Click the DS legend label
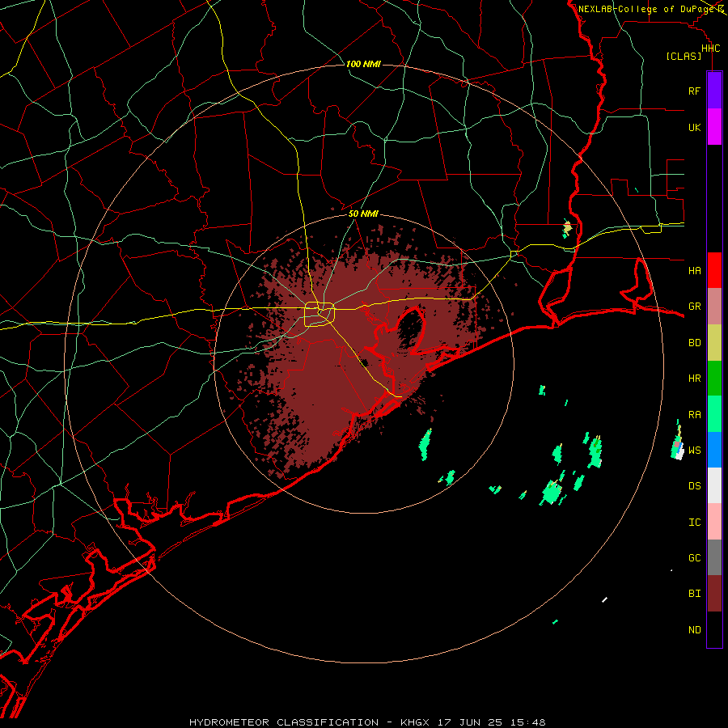The width and height of the screenshot is (728, 728). 694,486
